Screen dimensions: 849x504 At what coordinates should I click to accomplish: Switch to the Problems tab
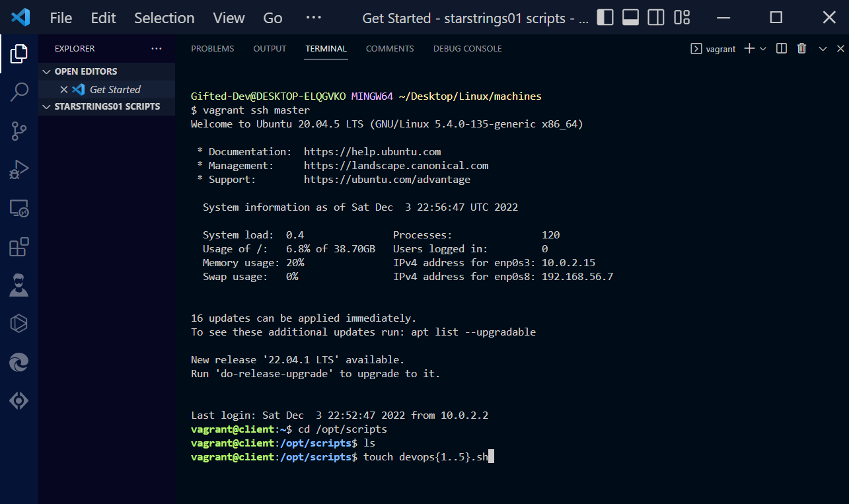pos(213,48)
